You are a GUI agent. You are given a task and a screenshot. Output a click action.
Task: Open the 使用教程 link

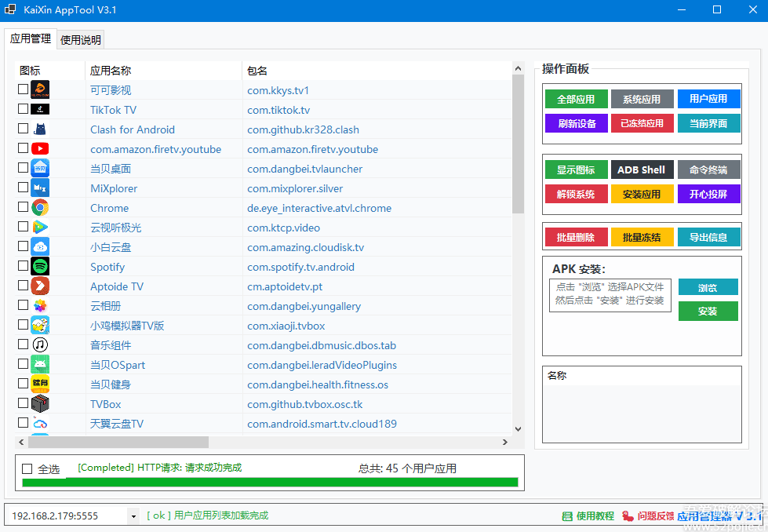(x=588, y=516)
